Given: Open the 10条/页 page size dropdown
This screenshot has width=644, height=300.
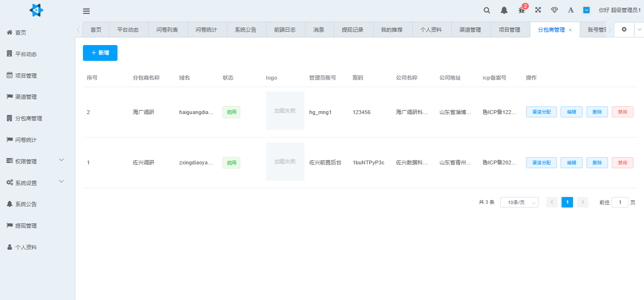Looking at the screenshot, I should [x=519, y=202].
